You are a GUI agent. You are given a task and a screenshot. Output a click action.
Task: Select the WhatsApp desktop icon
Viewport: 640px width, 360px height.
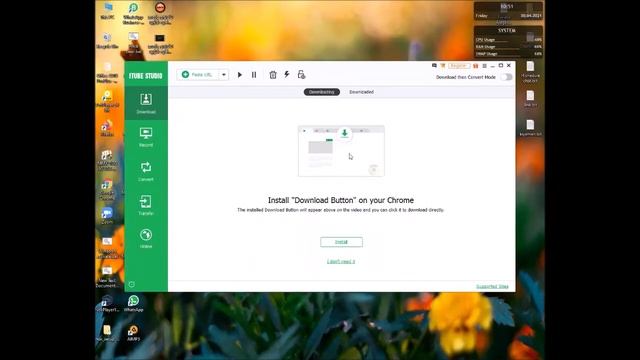coord(133,304)
